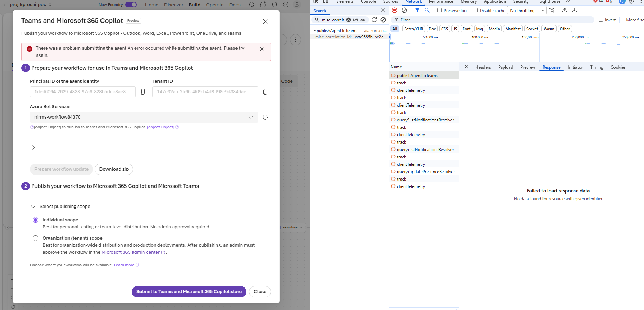Import HAR file with upload arrow
The height and width of the screenshot is (310, 644).
565,10
